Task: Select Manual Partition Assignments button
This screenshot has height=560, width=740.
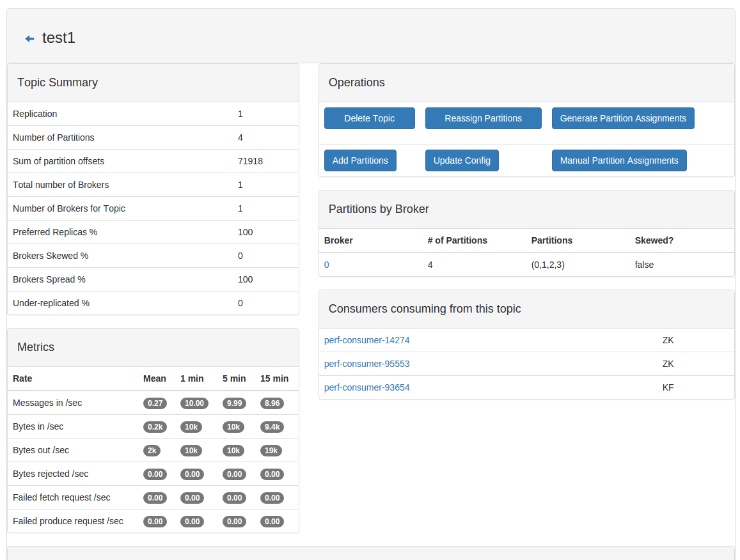Action: point(618,160)
